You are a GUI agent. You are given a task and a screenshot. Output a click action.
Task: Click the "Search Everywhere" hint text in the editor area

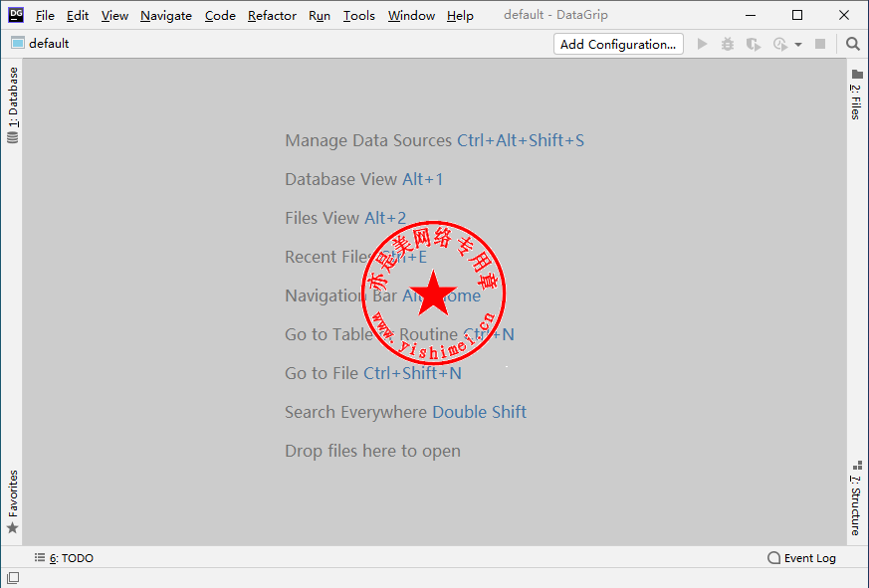(x=355, y=412)
